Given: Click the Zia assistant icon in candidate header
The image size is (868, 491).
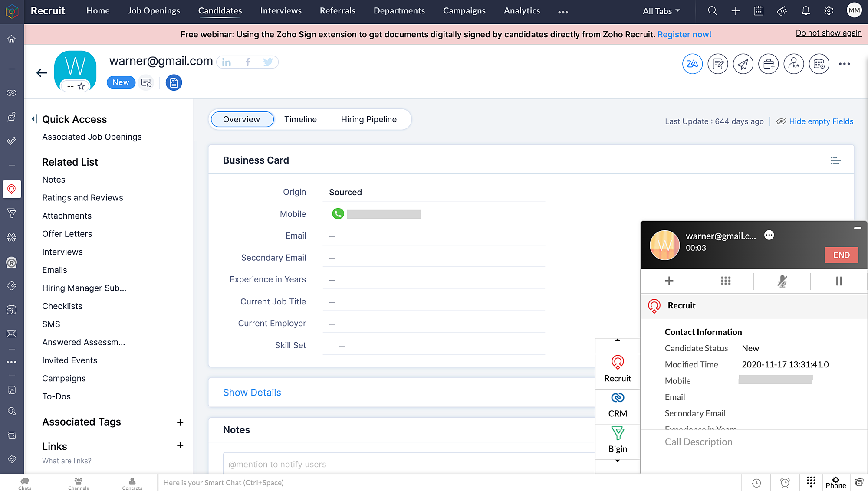Looking at the screenshot, I should [x=692, y=64].
